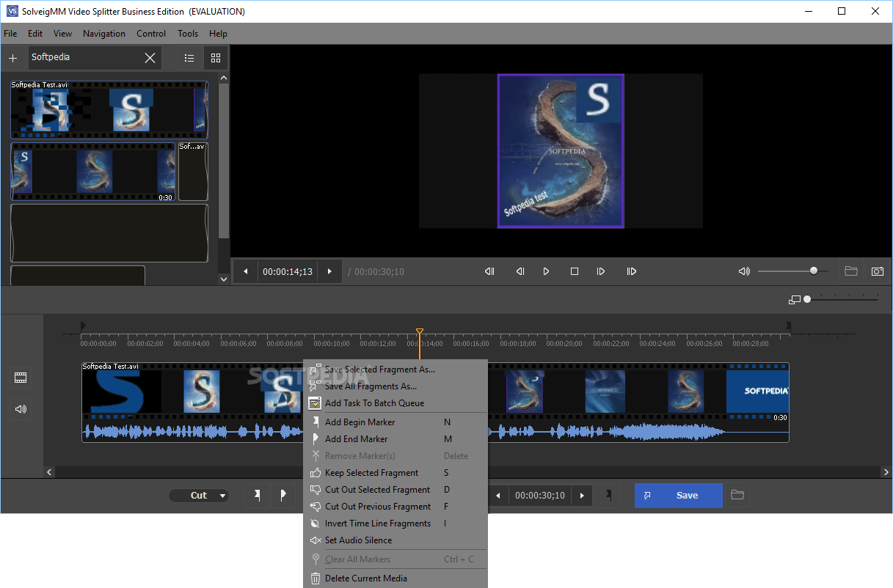Image resolution: width=893 pixels, height=588 pixels.
Task: Open the File menu
Action: tap(10, 34)
